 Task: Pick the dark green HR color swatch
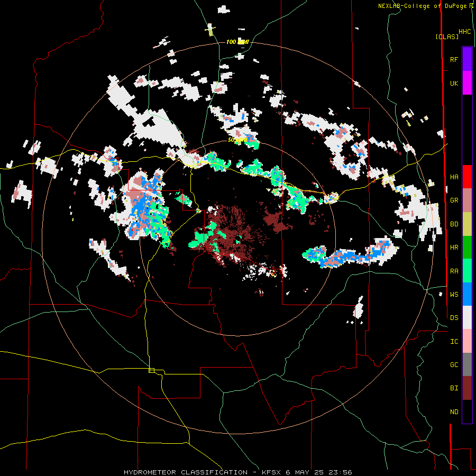467,248
